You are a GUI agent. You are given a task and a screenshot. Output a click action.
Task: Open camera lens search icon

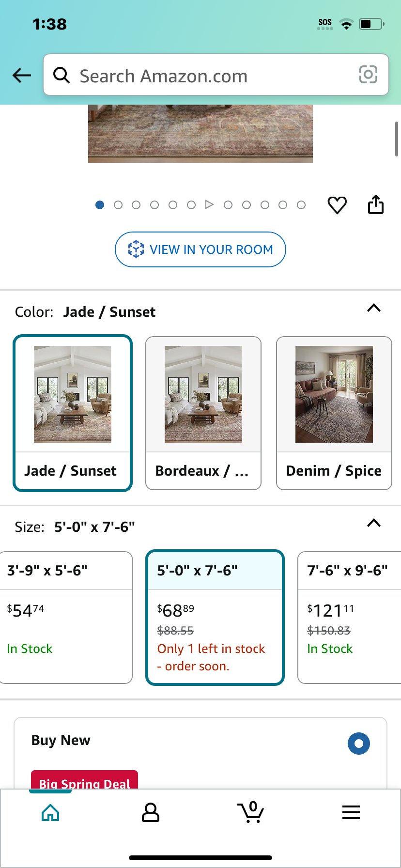(x=368, y=75)
